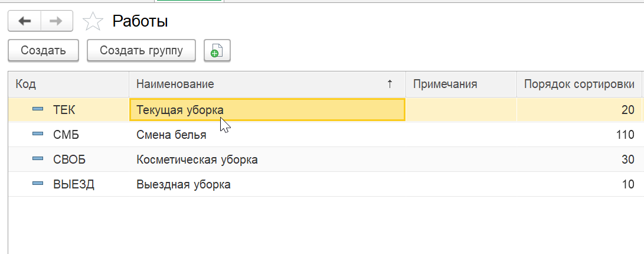
Task: Click the item icon beside СМБ
Action: [38, 135]
